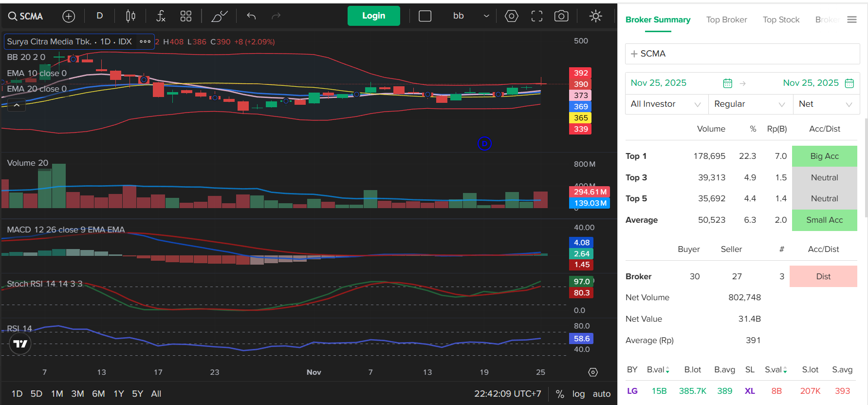Click the chart settings hexagon icon
Screen dimensions: 868x405
tap(511, 16)
